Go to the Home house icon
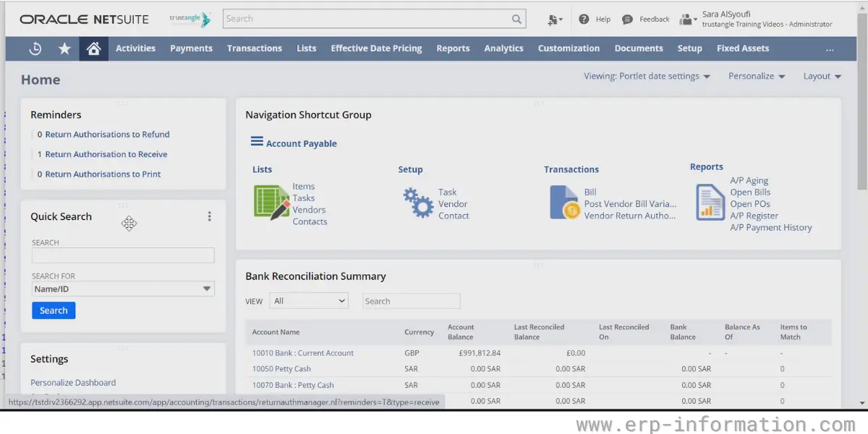This screenshot has width=868, height=434. (x=93, y=48)
